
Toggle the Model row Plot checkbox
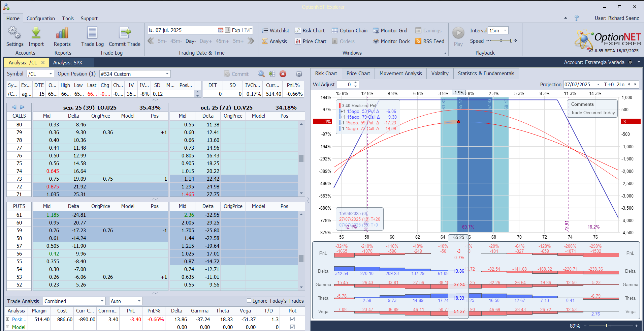coord(292,327)
